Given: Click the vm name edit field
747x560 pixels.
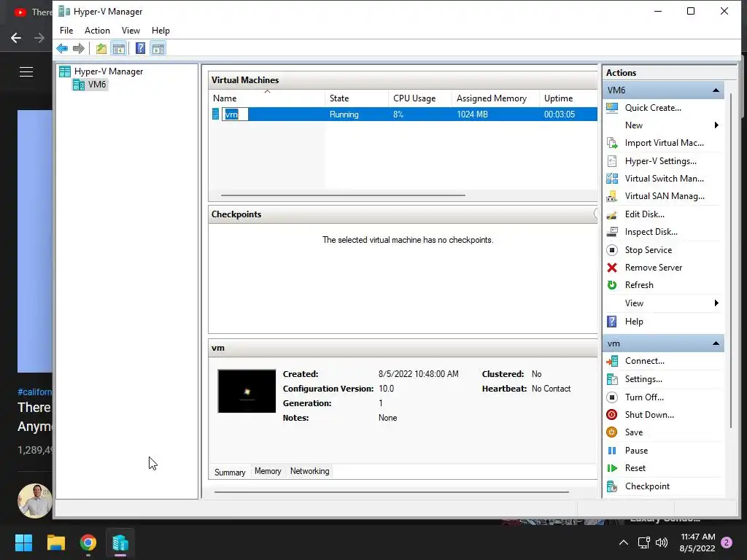Looking at the screenshot, I should (236, 114).
